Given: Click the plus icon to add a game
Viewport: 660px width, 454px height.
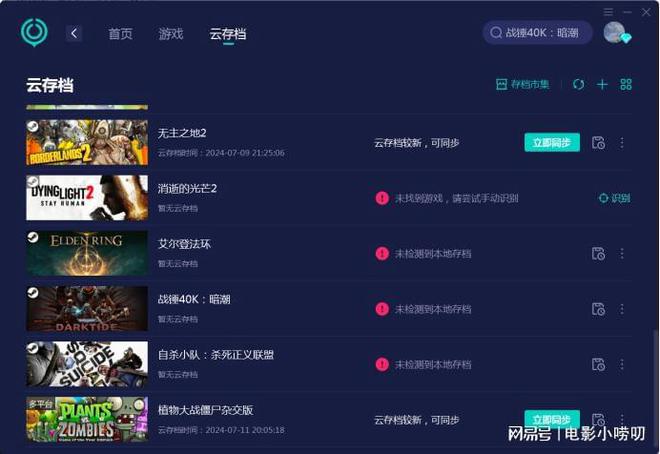Looking at the screenshot, I should (602, 85).
